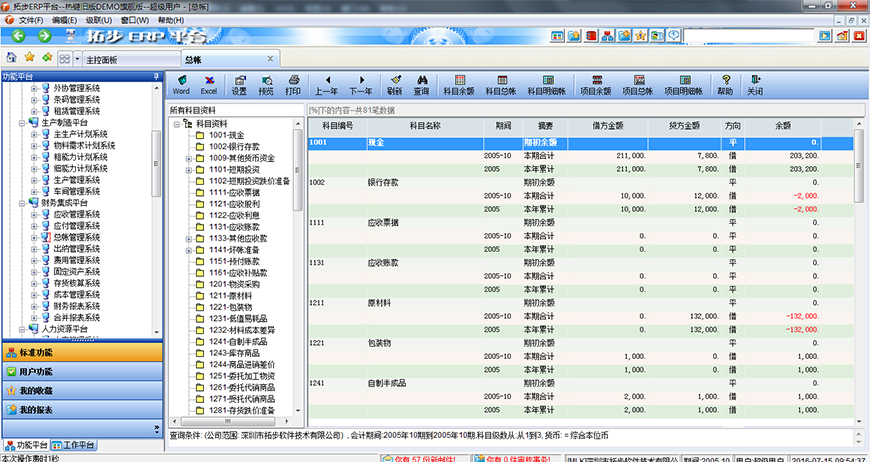The width and height of the screenshot is (870, 462).
Task: Export the ledger to Excel
Action: pos(208,84)
